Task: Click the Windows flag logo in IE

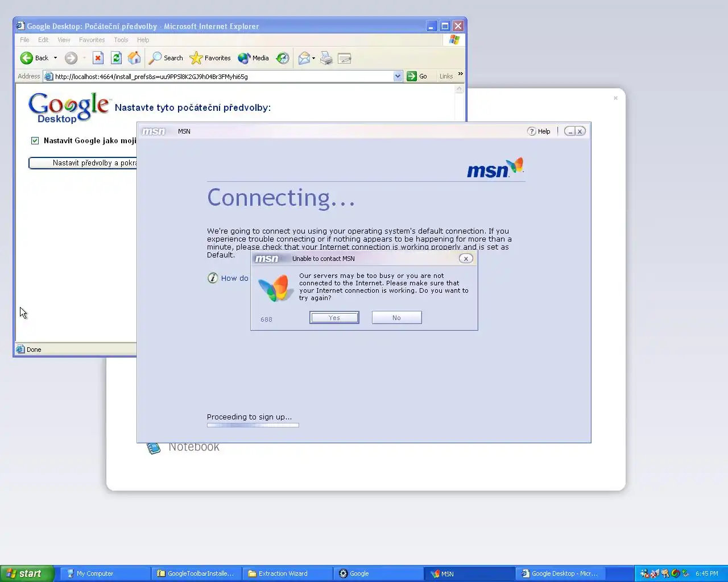Action: click(x=454, y=40)
